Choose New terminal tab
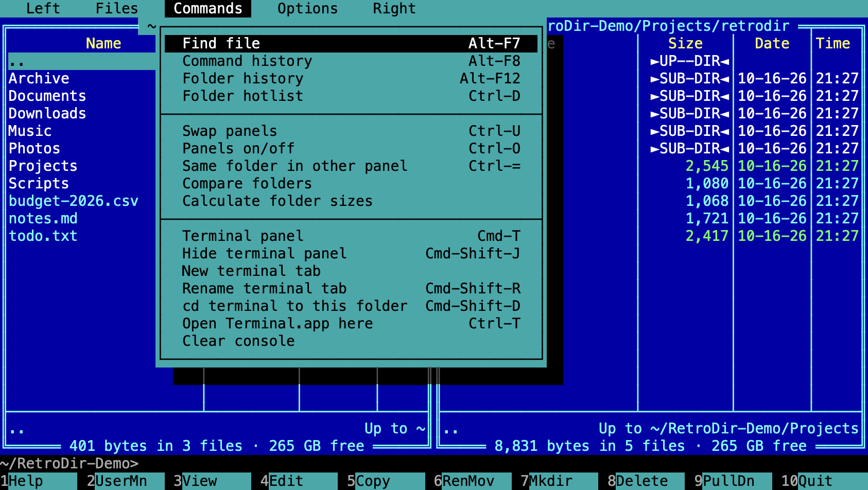 pyautogui.click(x=351, y=271)
